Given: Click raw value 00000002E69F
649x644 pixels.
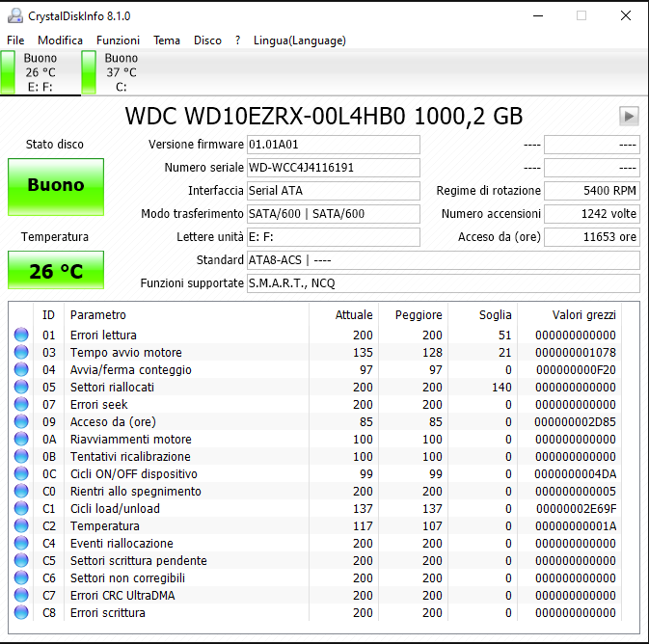Looking at the screenshot, I should click(576, 509).
